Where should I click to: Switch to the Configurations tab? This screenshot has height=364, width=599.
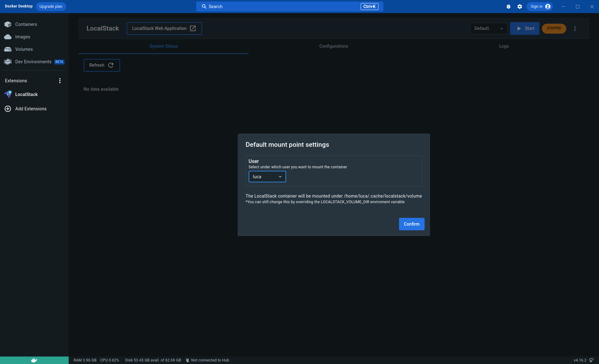pos(334,46)
